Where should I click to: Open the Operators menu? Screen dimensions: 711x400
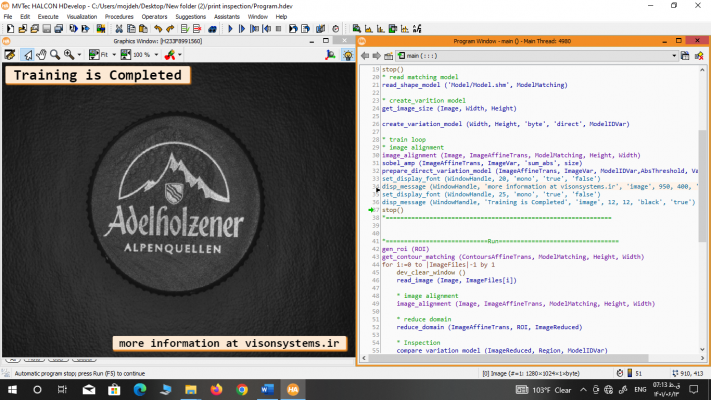(x=153, y=17)
